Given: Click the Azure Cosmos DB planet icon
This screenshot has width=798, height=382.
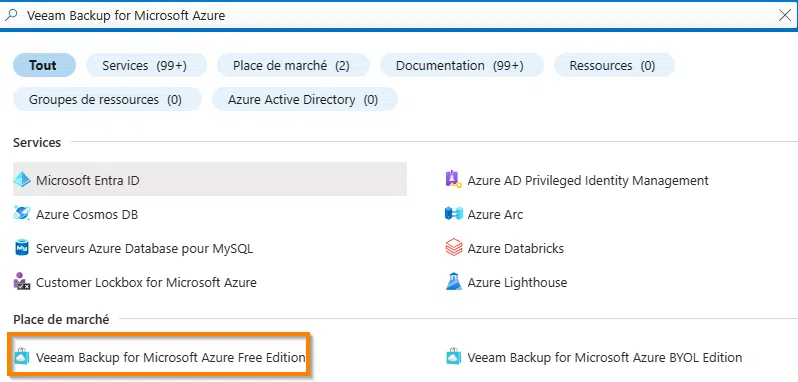Looking at the screenshot, I should 22,214.
